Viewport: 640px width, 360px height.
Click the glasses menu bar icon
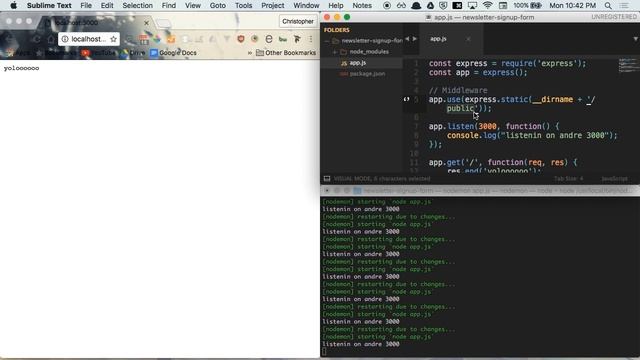pos(401,6)
